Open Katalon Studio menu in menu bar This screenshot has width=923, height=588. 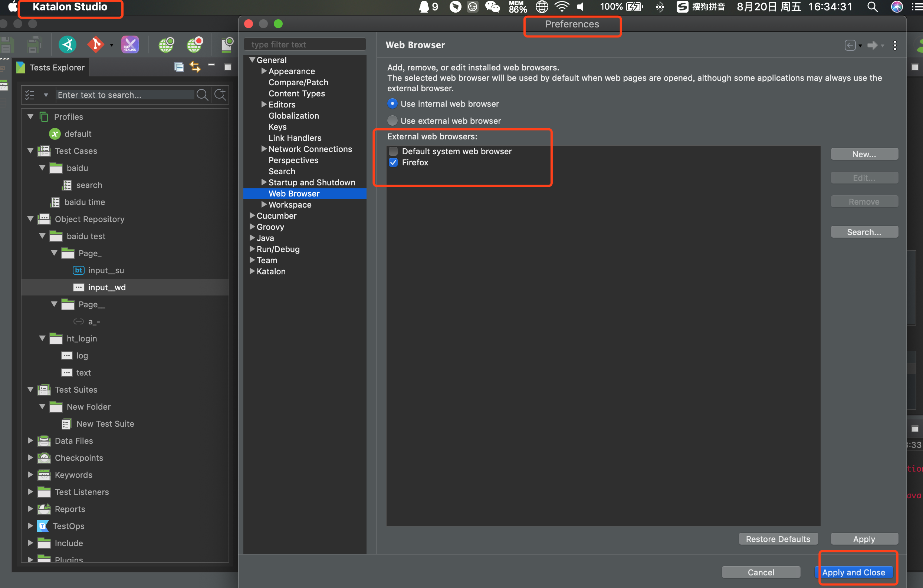[70, 7]
